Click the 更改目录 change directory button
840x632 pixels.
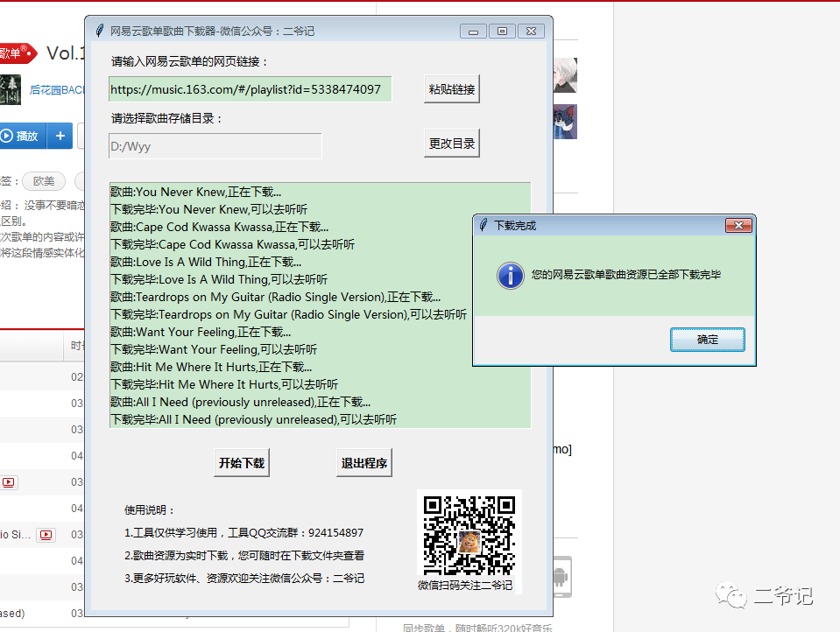[x=452, y=143]
